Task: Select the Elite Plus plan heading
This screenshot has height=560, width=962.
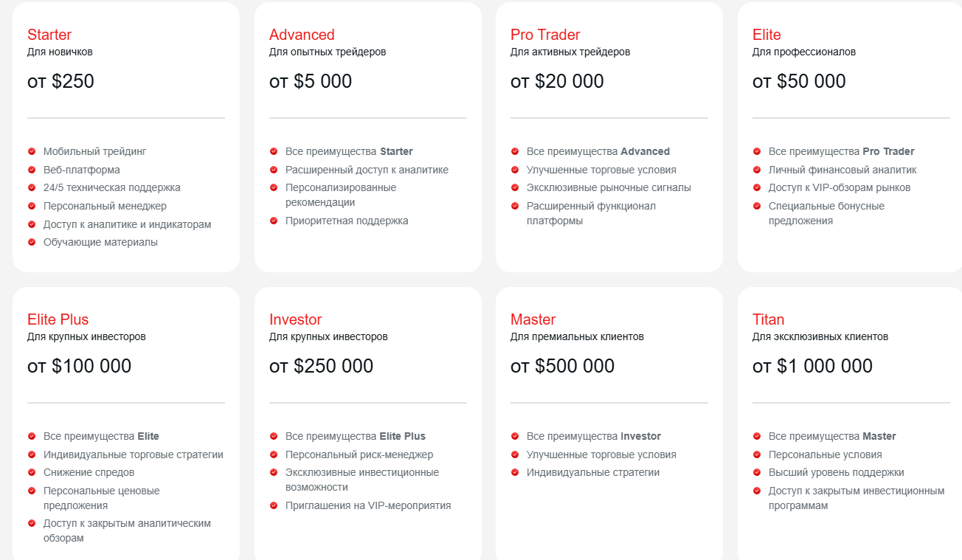Action: (58, 319)
